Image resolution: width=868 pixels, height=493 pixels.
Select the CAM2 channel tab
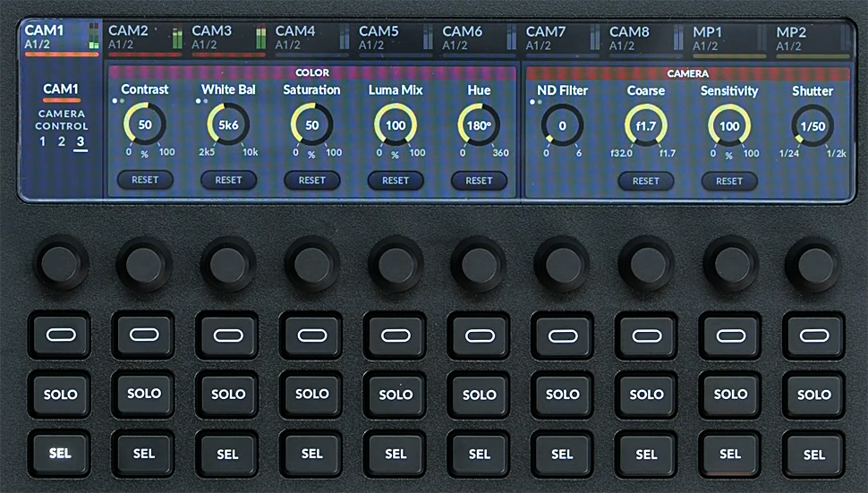tap(145, 39)
